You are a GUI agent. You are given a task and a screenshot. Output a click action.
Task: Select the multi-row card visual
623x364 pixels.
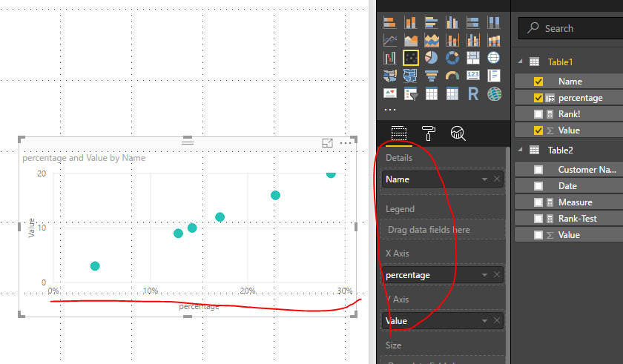[493, 76]
